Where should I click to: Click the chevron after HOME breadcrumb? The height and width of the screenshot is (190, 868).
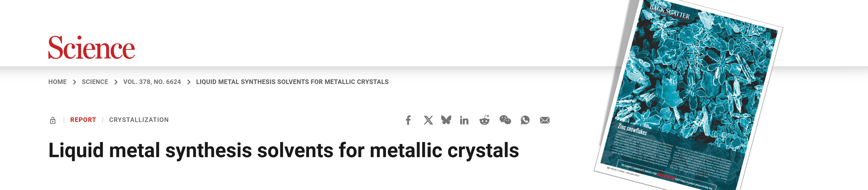point(75,82)
